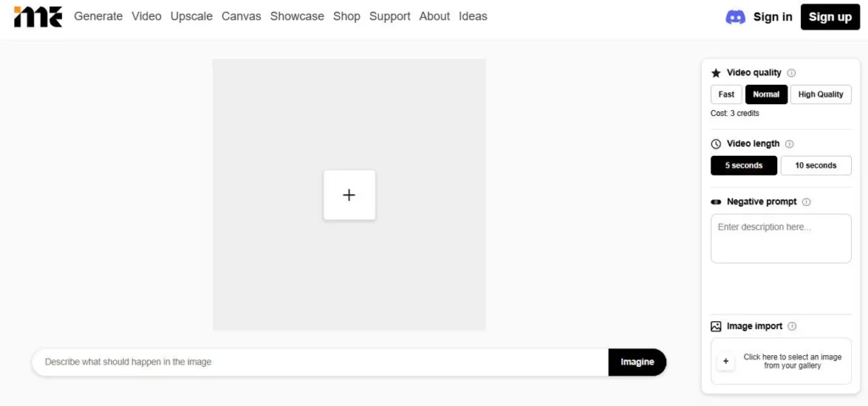This screenshot has height=406, width=868.
Task: Click the 'Image import' heading
Action: coord(754,326)
